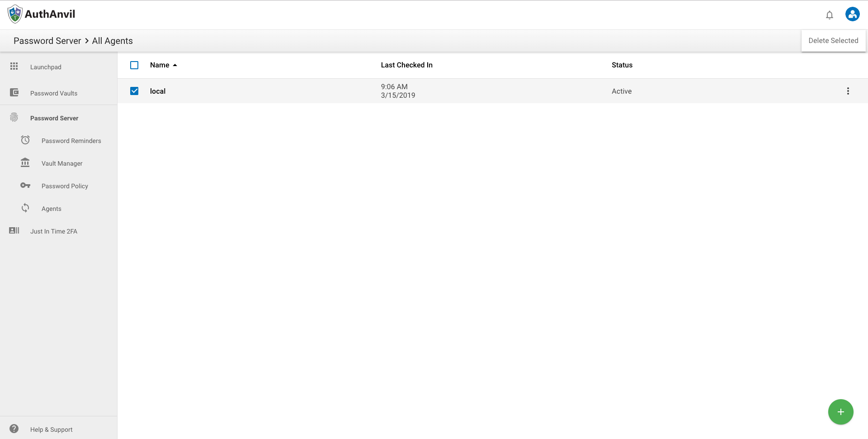Uncheck the local agent checkbox
Viewport: 868px width, 439px height.
[x=134, y=91]
